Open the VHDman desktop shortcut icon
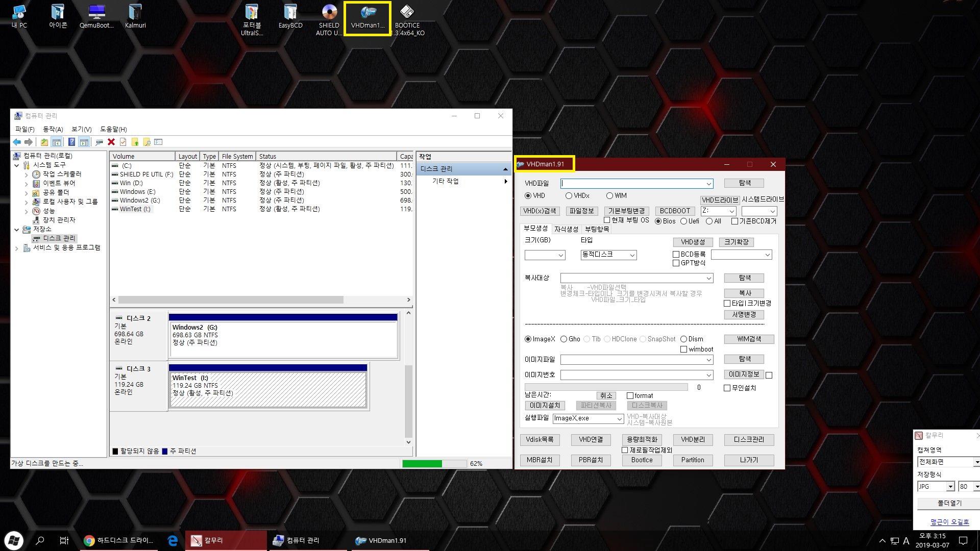The width and height of the screenshot is (980, 551). (367, 17)
